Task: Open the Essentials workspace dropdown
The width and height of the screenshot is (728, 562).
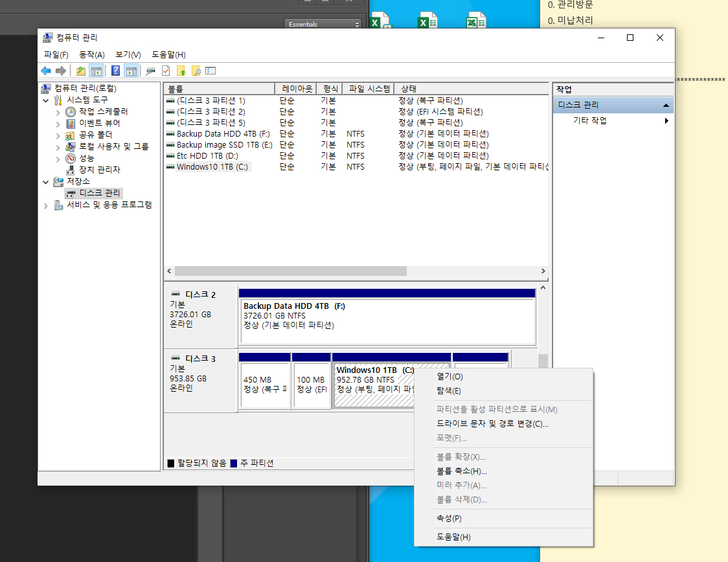Action: 322,24
